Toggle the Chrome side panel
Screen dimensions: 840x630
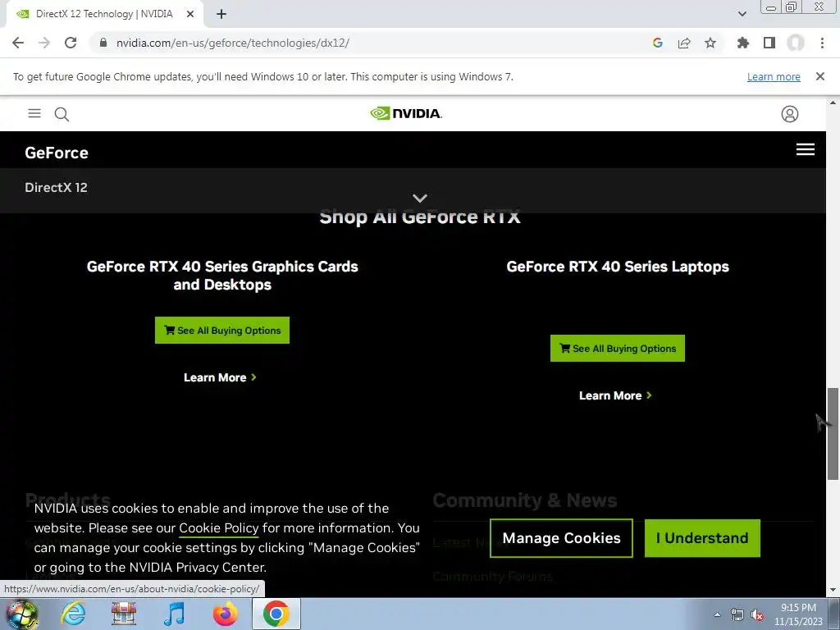[x=769, y=43]
